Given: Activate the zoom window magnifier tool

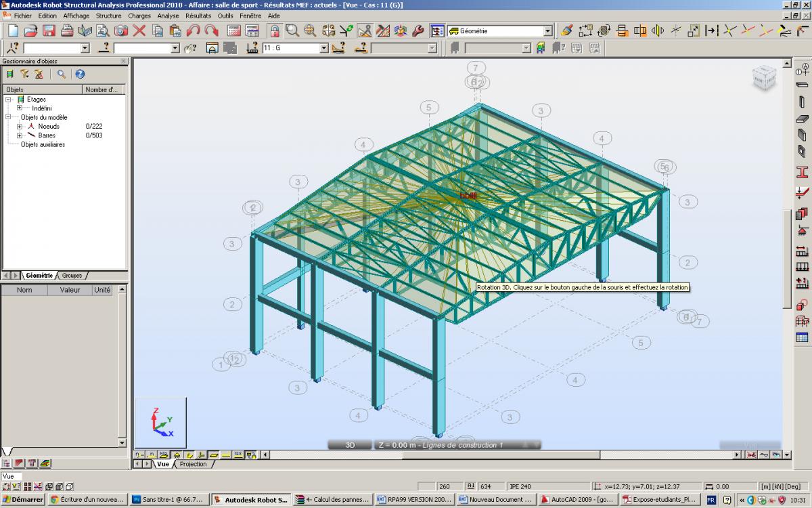Looking at the screenshot, I should coord(292,30).
